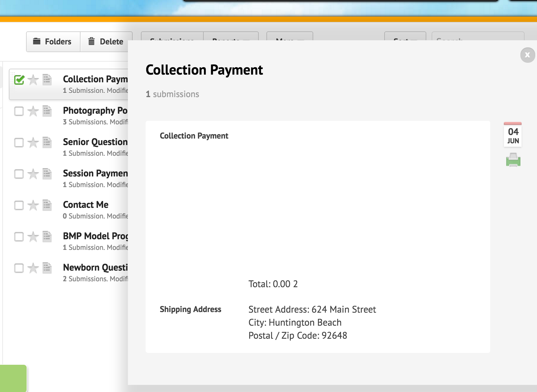537x392 pixels.
Task: Enable the Contact Me form checkbox
Action: [x=19, y=205]
